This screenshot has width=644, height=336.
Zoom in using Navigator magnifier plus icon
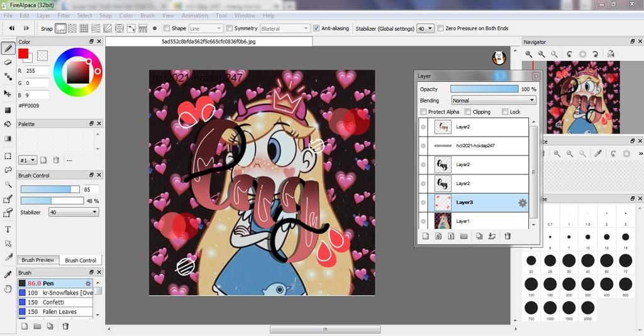click(529, 55)
